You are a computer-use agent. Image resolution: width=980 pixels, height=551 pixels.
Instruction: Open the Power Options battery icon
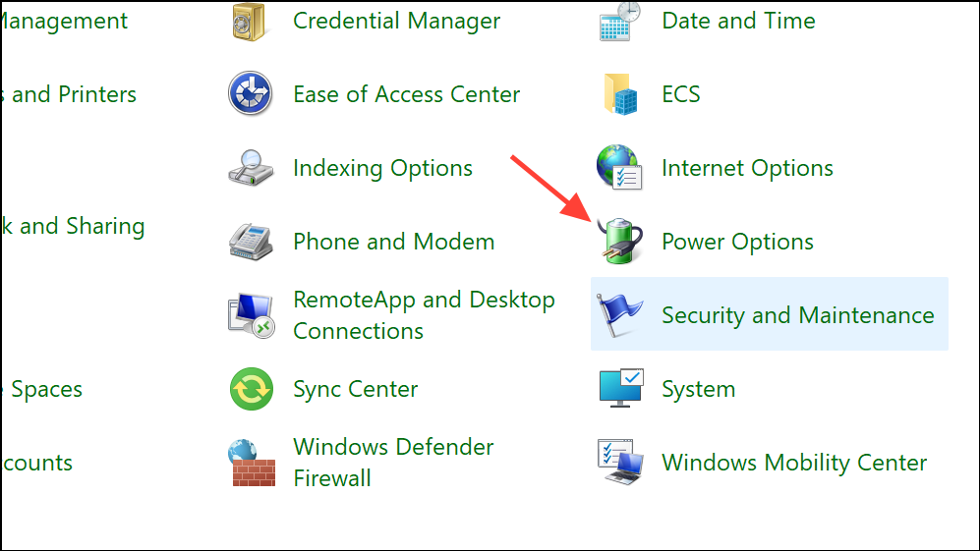pos(619,242)
